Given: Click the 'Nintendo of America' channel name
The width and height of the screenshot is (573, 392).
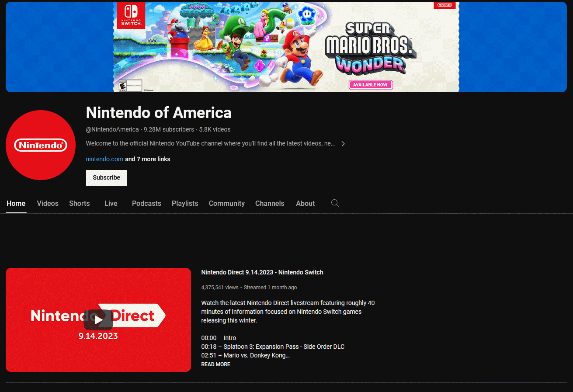Looking at the screenshot, I should click(x=159, y=113).
